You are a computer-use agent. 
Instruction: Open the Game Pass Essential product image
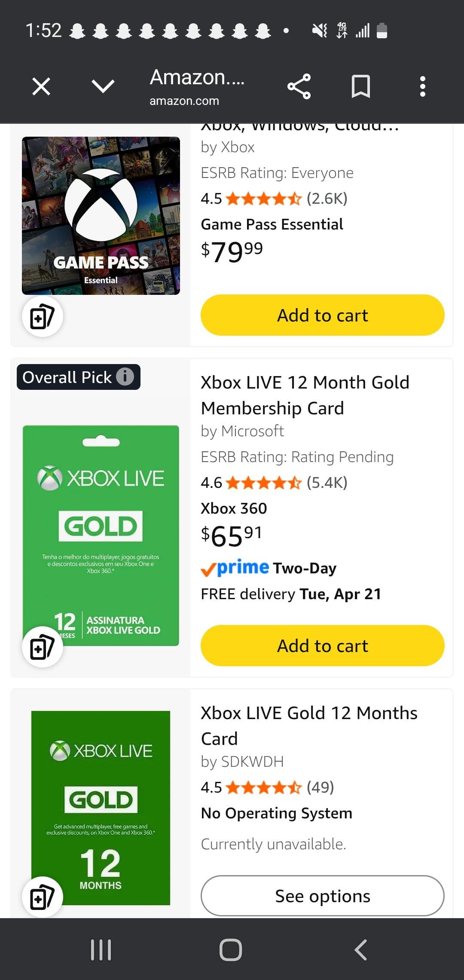(101, 215)
